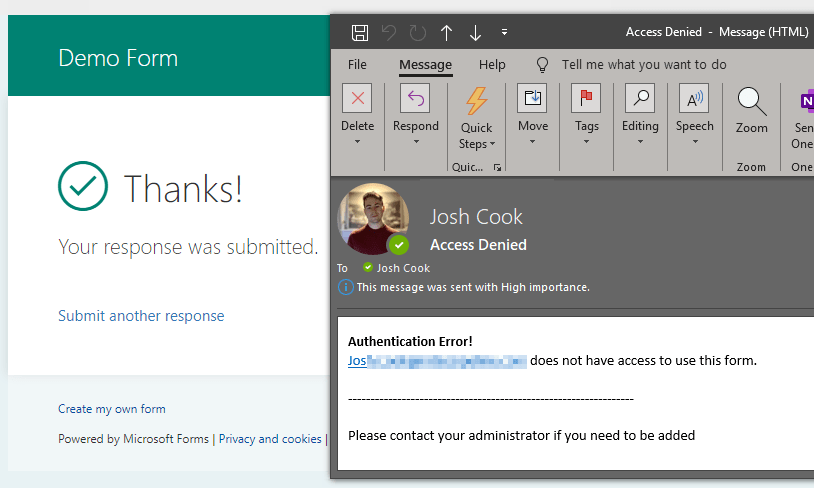Screen dimensions: 814x488
Task: Go to next item with down arrow
Action: coord(475,32)
